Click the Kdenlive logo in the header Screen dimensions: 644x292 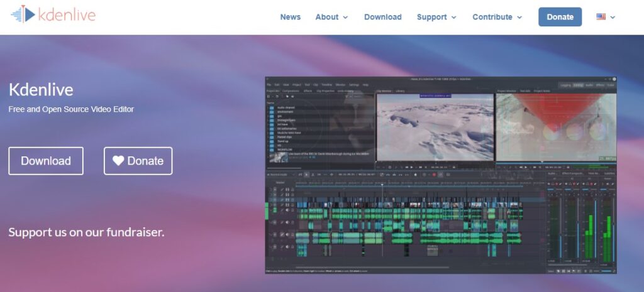click(53, 14)
